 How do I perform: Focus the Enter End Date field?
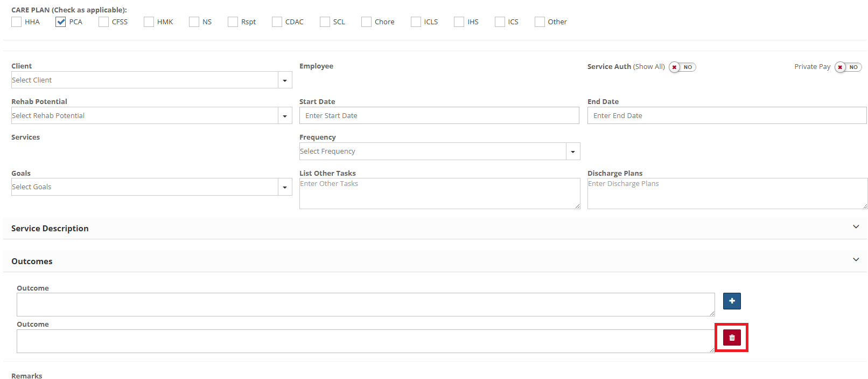pos(727,115)
